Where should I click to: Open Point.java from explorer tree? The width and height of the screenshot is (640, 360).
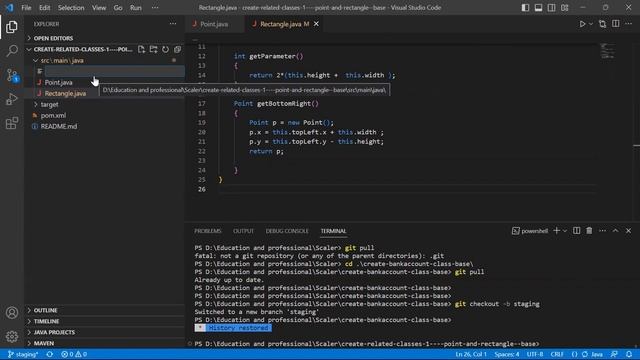[58, 82]
